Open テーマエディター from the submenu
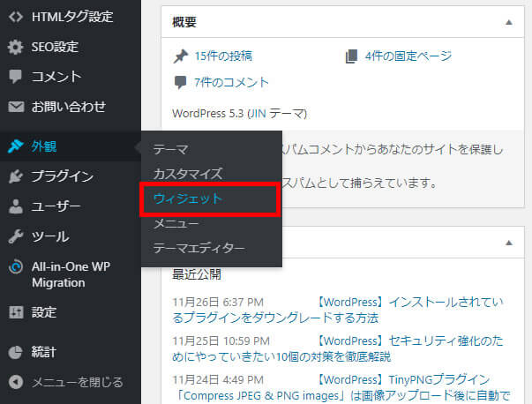Viewport: 532px width, 404px height. [199, 248]
